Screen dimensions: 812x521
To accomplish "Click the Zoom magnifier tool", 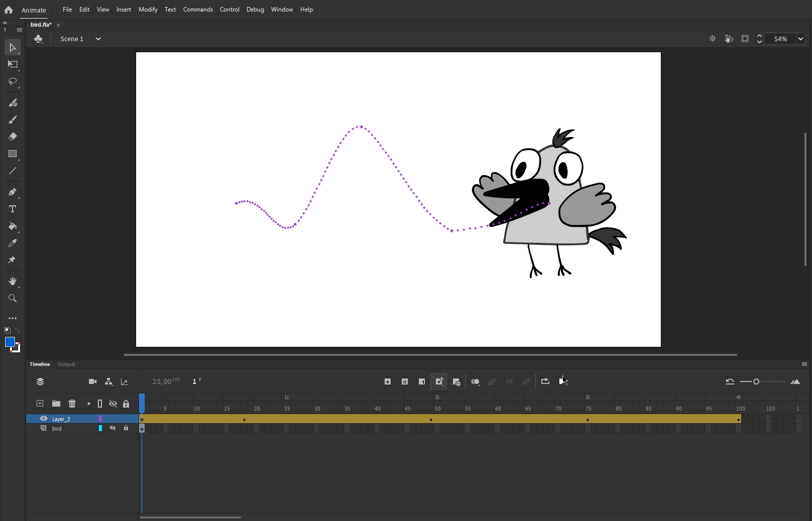I will point(13,299).
